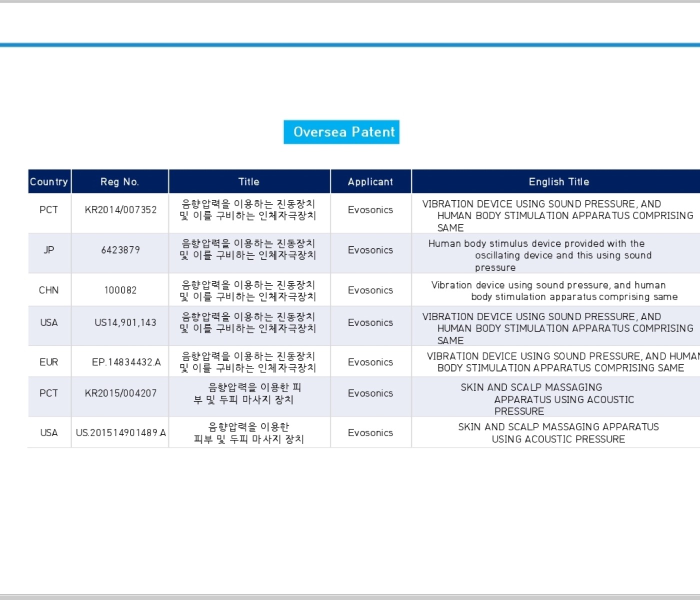
Task: Select Evosonics in the EUR row
Action: pyautogui.click(x=370, y=362)
